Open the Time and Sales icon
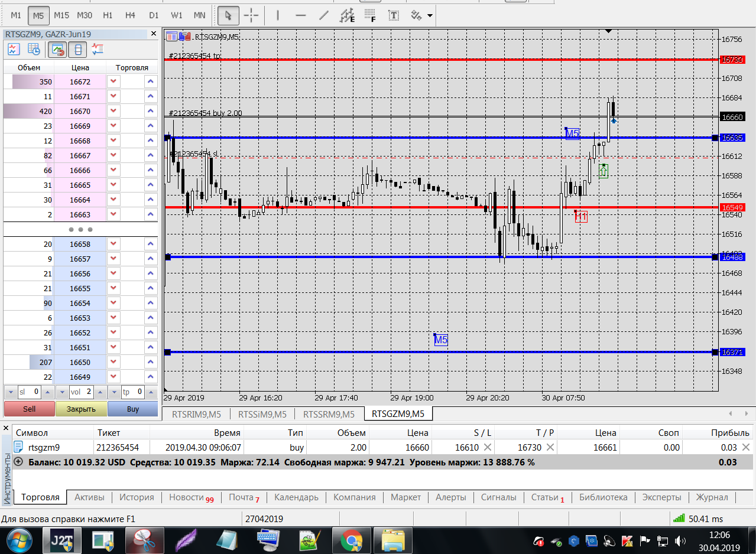756x554 pixels. (34, 50)
